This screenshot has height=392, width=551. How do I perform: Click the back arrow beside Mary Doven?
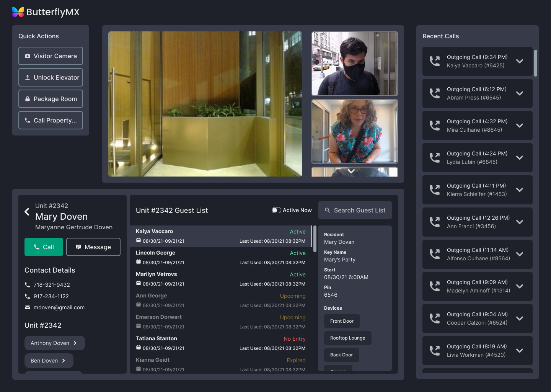27,212
